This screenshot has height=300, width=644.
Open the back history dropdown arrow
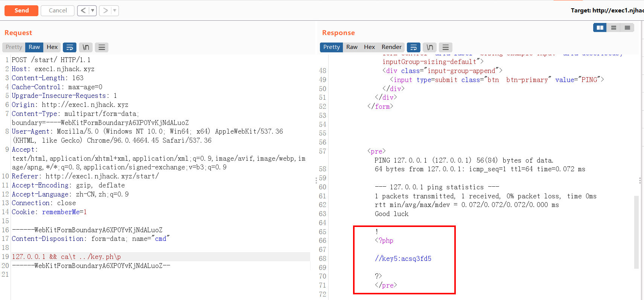coord(93,11)
